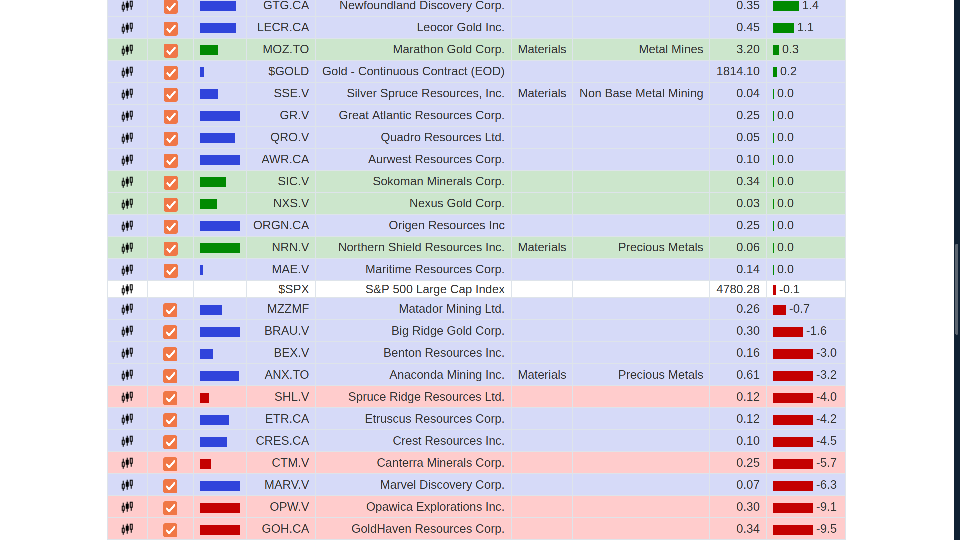Open chart icon for MARV.V
This screenshot has width=960, height=540.
tap(127, 486)
